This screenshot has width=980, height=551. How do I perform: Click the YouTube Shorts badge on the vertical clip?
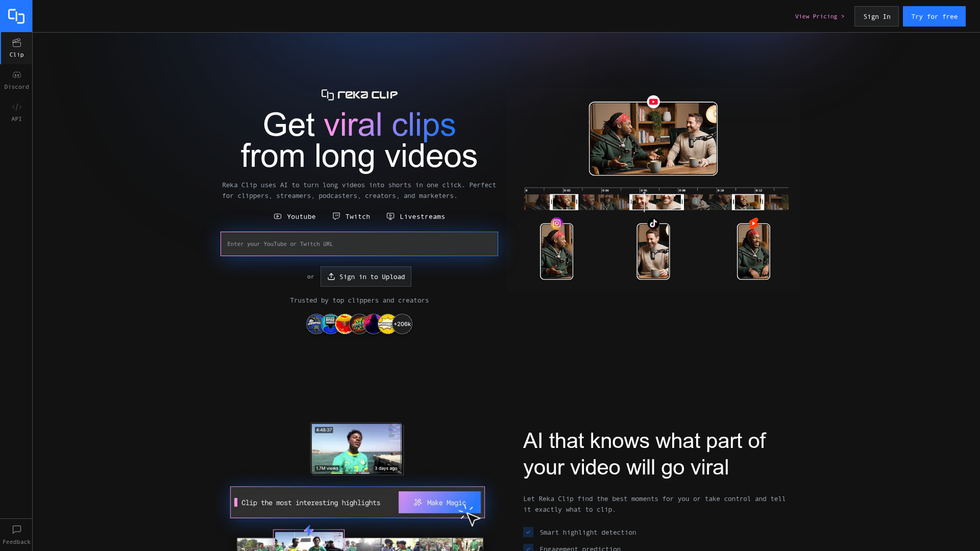(754, 223)
